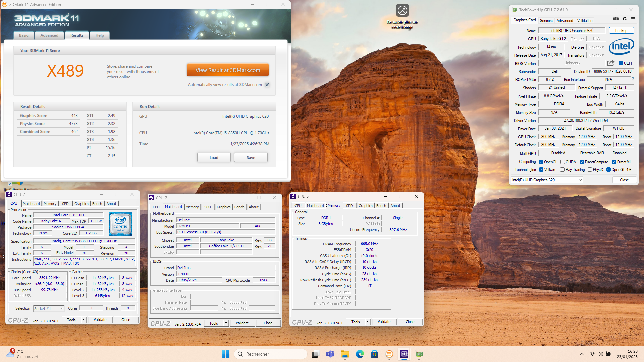Click the taskbar clock and date
This screenshot has width=644, height=362.
coord(627,354)
